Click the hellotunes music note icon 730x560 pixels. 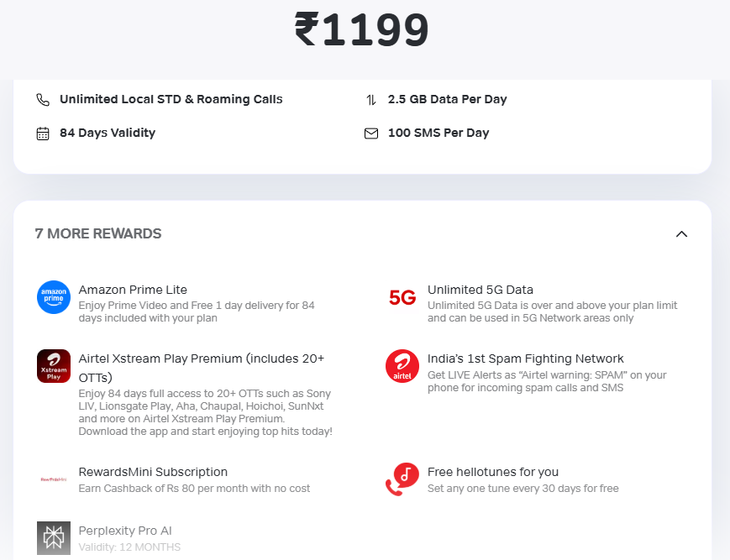[402, 478]
